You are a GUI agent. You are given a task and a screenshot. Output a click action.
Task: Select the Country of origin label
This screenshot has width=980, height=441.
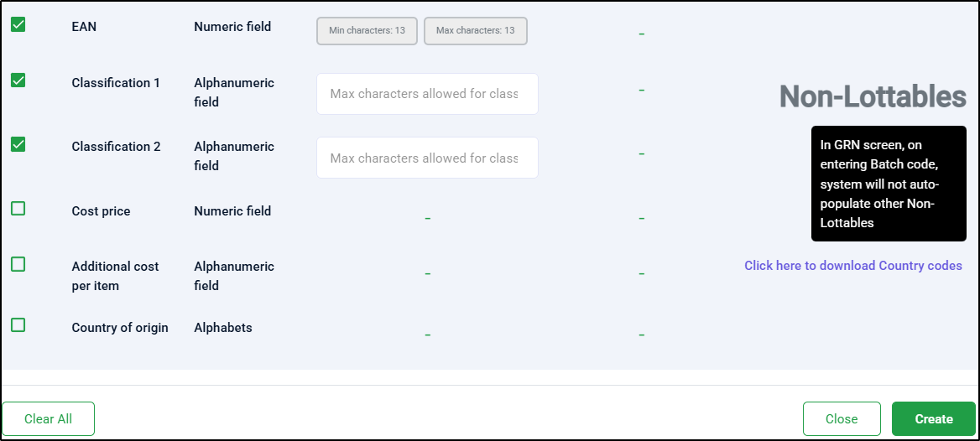tap(120, 328)
